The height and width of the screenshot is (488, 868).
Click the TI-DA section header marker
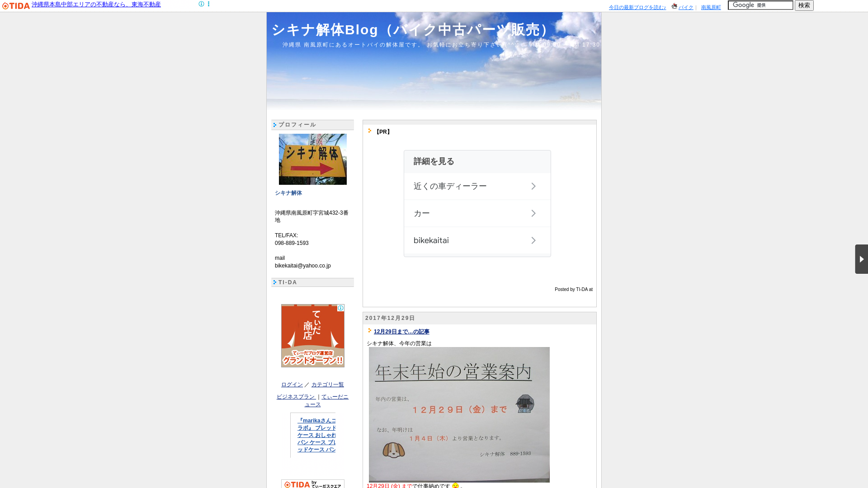275,282
